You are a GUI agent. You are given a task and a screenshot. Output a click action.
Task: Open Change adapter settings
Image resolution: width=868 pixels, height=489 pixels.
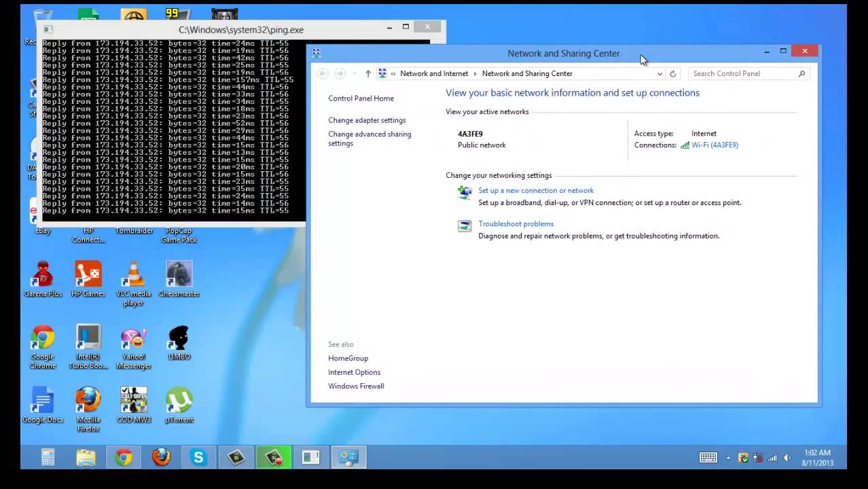(x=367, y=120)
